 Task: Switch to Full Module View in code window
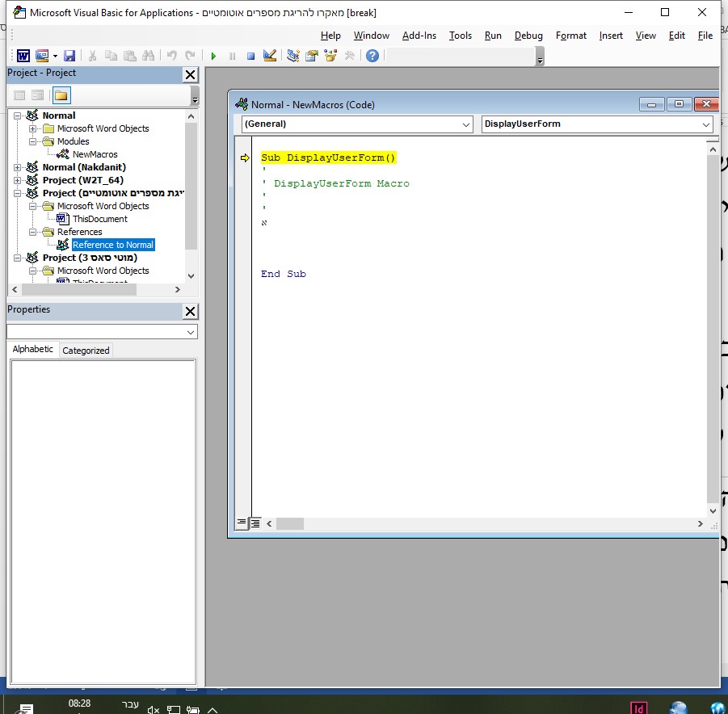click(255, 523)
